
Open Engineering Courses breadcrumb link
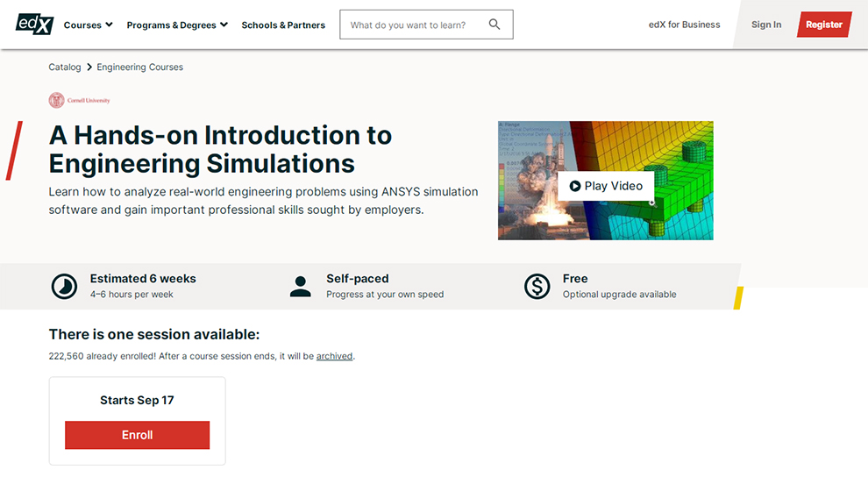[140, 67]
